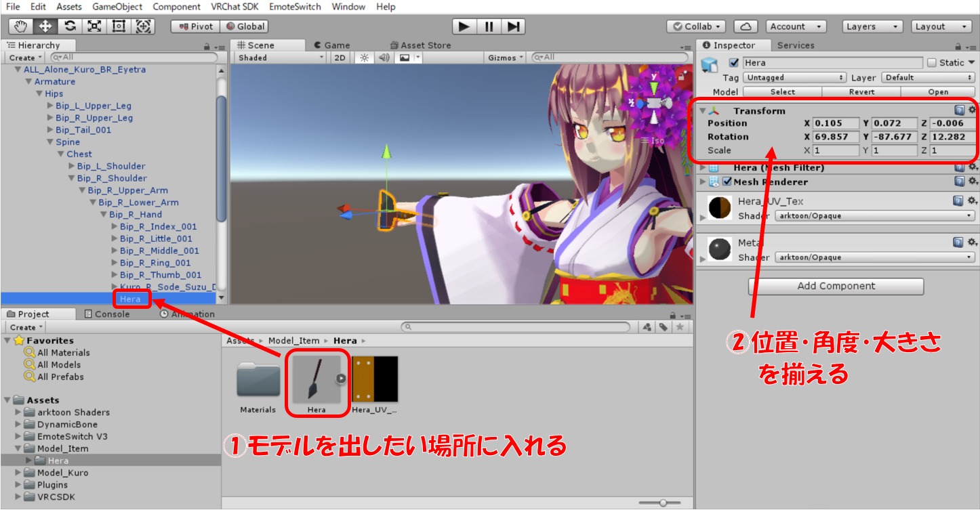Click the Pause button

pyautogui.click(x=489, y=26)
